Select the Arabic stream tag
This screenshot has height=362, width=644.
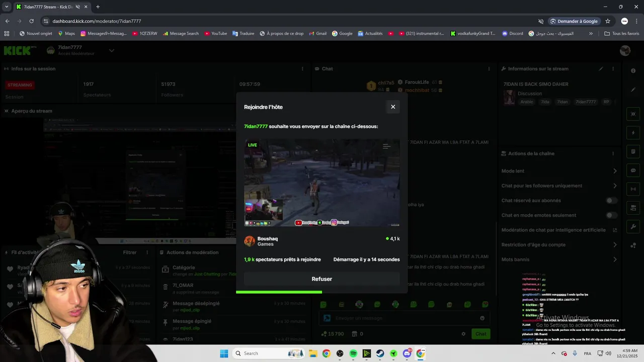coord(527,102)
